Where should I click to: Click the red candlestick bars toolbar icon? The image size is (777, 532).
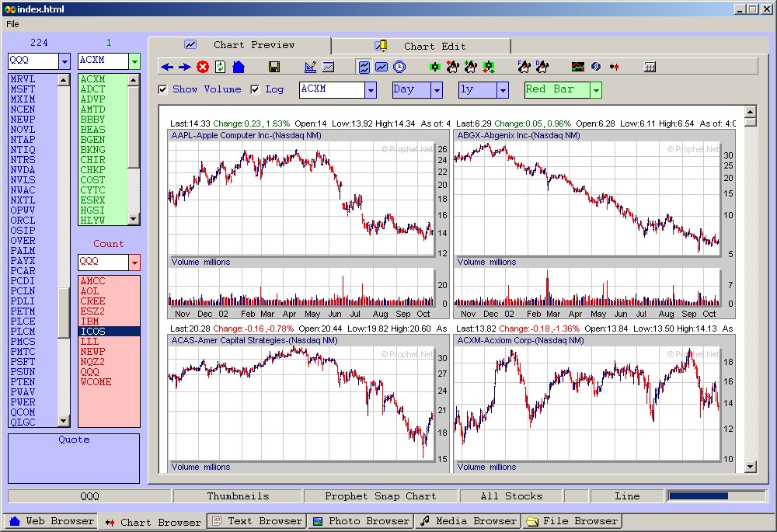pyautogui.click(x=615, y=67)
